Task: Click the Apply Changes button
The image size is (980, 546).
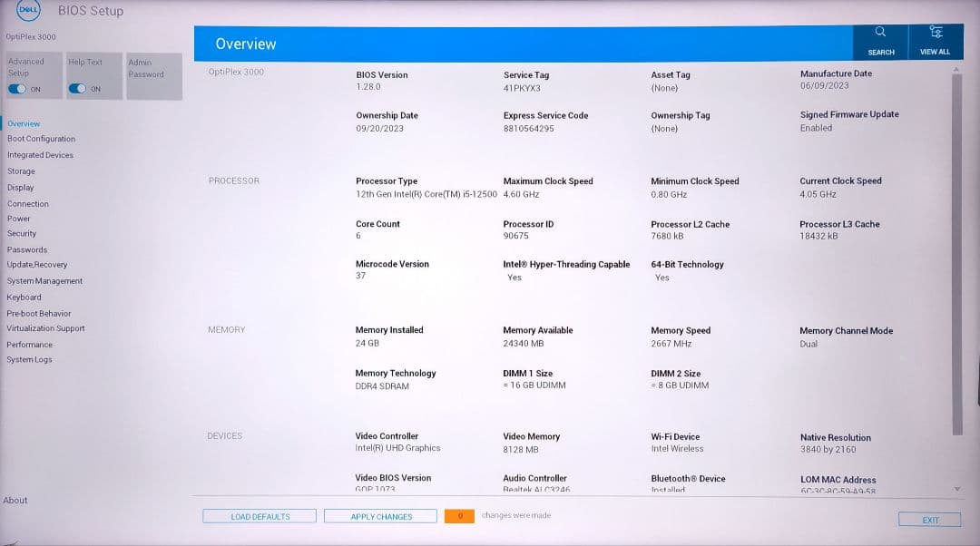Action: pyautogui.click(x=381, y=516)
